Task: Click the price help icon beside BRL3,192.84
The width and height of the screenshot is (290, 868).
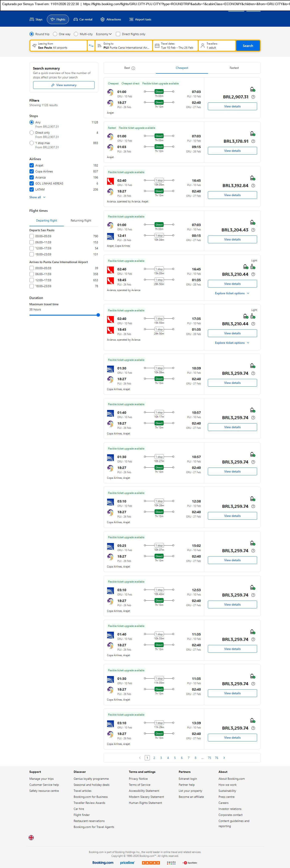Action: 253,186
